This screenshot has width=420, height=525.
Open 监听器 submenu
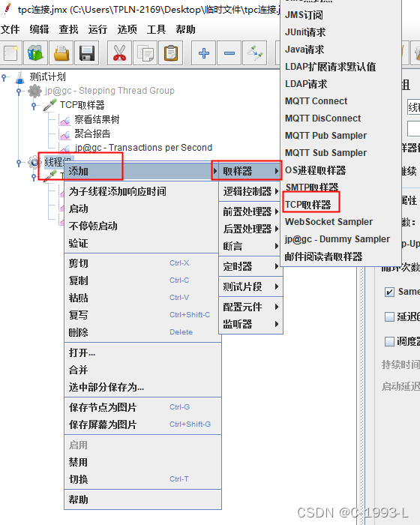250,324
